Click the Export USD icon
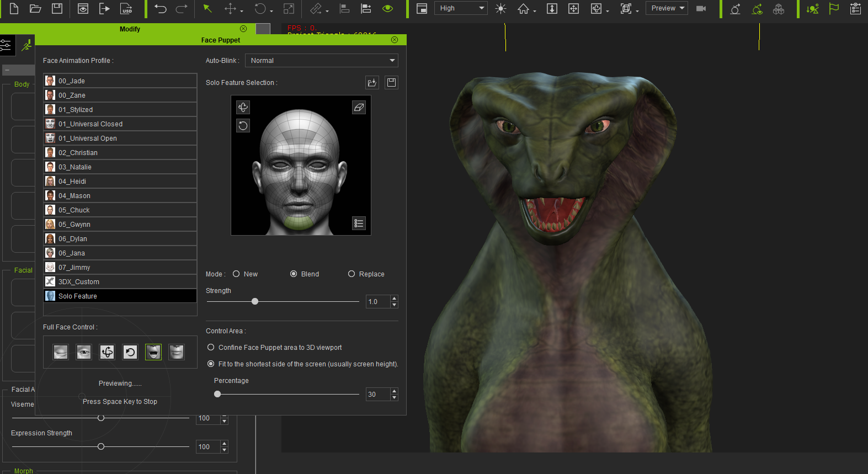Screen dimensions: 868x474 [126, 8]
